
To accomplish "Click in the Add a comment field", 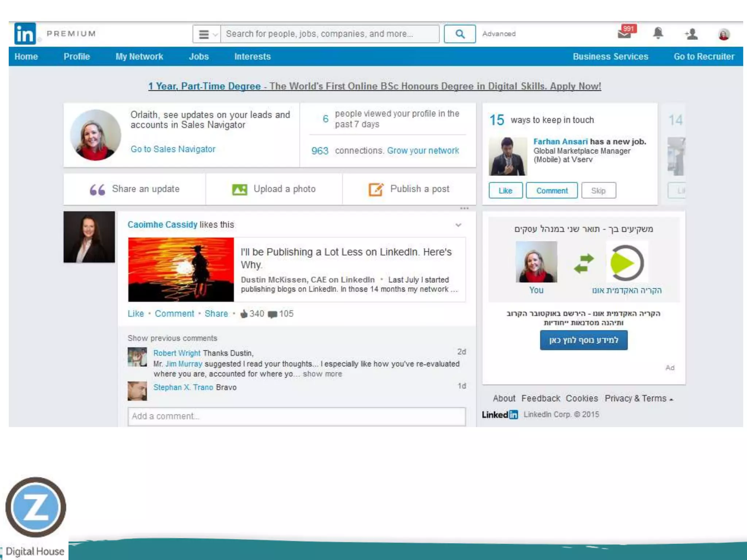I will coord(296,416).
